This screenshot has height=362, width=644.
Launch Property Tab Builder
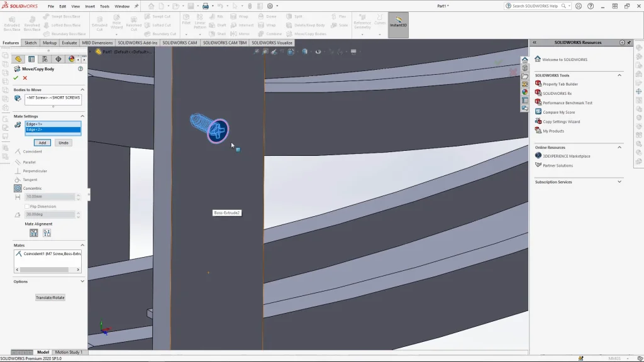[560, 84]
